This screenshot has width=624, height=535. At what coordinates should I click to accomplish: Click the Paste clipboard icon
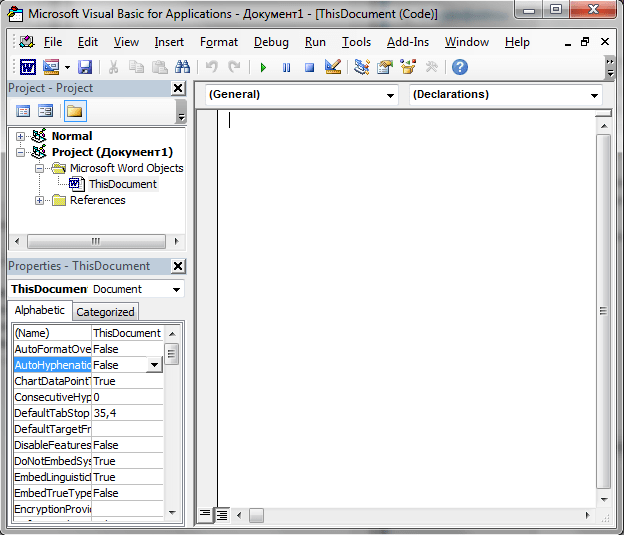(160, 67)
